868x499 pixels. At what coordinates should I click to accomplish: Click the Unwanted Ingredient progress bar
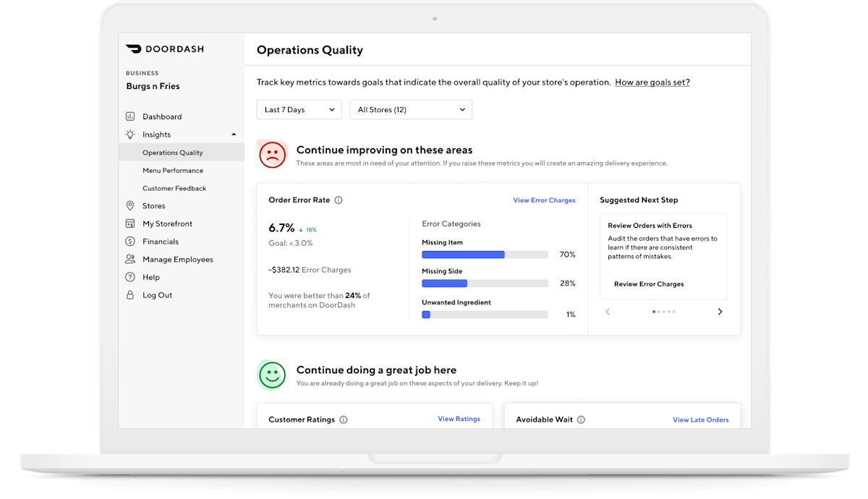click(x=485, y=315)
